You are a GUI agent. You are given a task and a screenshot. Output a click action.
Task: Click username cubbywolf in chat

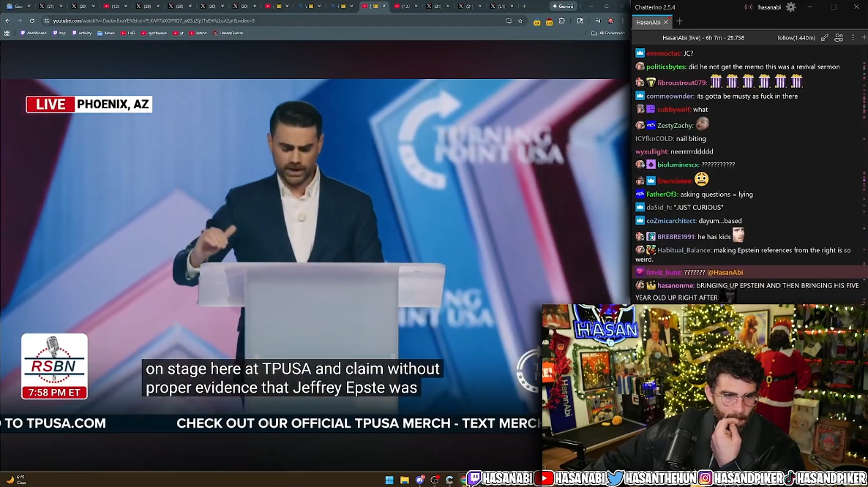pyautogui.click(x=674, y=110)
